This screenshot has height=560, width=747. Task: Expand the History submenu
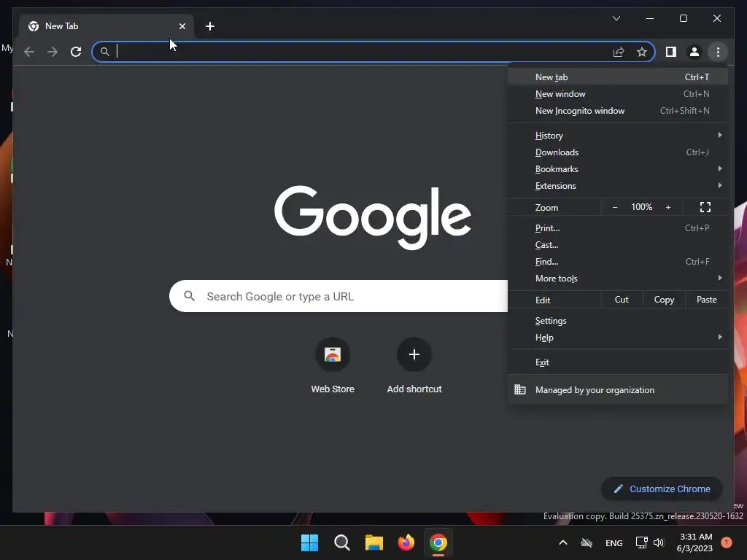(617, 135)
